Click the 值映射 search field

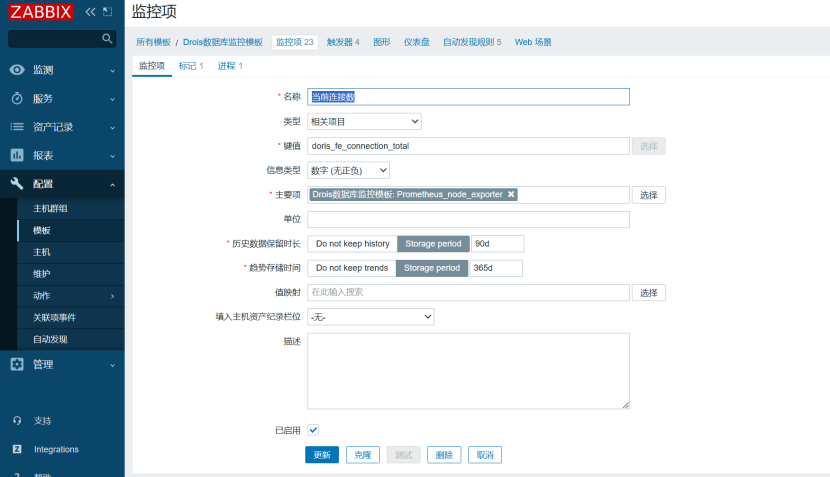point(468,292)
